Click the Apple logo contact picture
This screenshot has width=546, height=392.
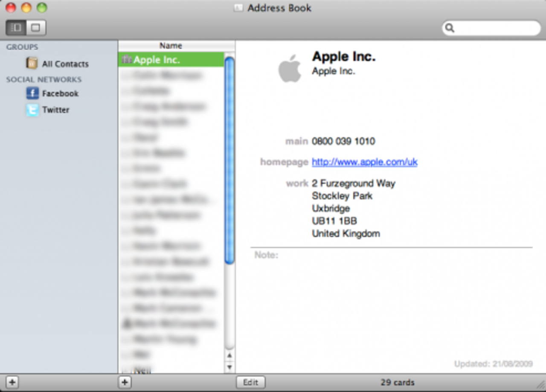click(x=290, y=68)
